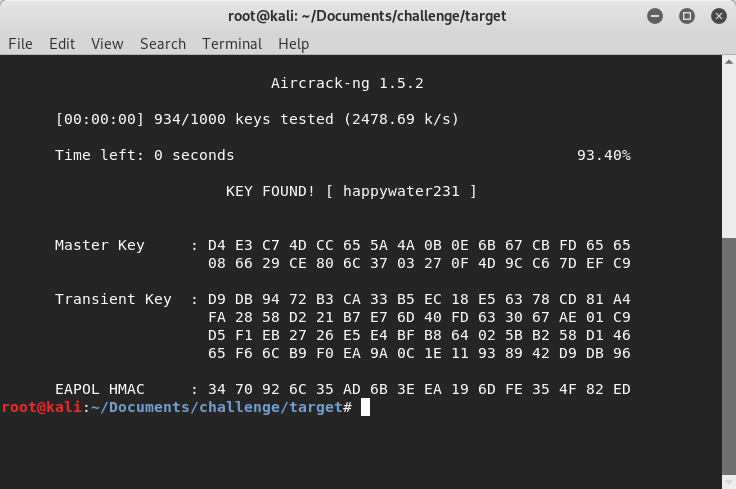The width and height of the screenshot is (736, 489).
Task: Click the window title bar text
Action: click(367, 16)
